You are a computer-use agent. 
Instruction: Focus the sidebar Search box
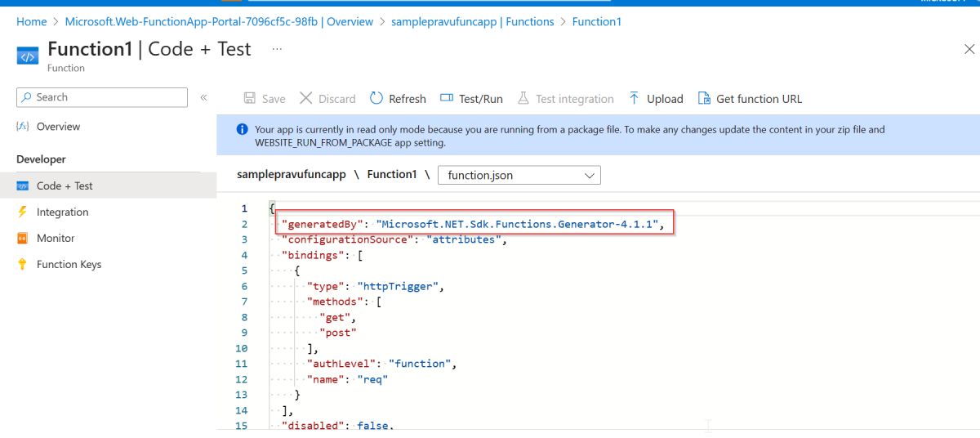pos(102,97)
